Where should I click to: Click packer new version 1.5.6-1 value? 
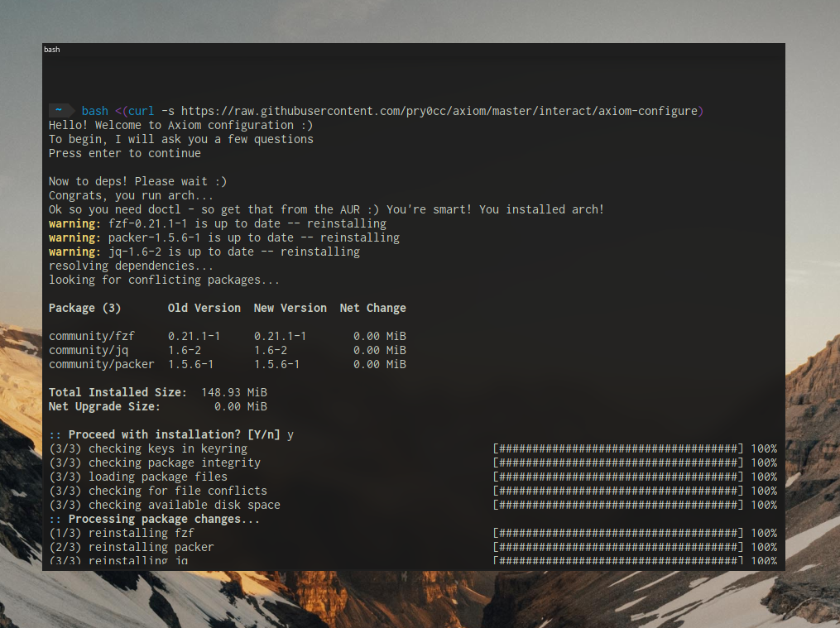coord(276,364)
